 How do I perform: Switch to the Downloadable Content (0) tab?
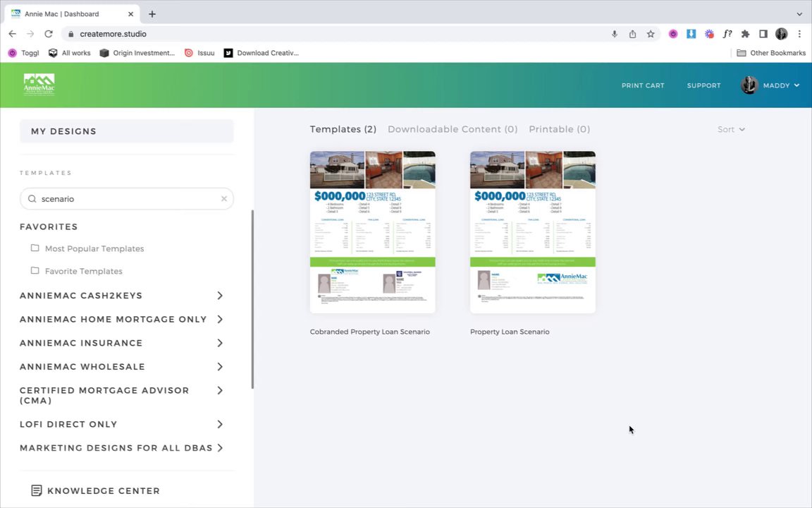coord(453,129)
